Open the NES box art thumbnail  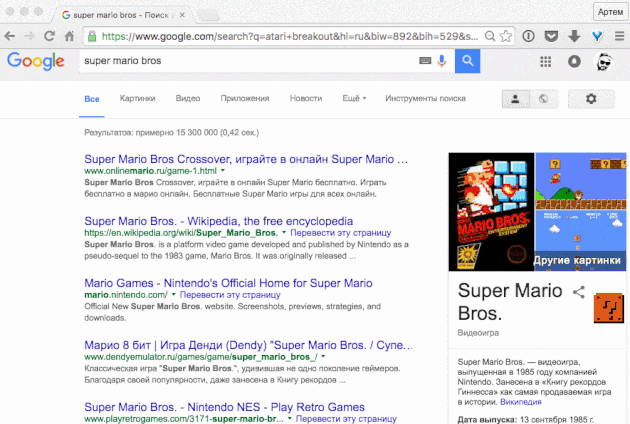pos(491,212)
